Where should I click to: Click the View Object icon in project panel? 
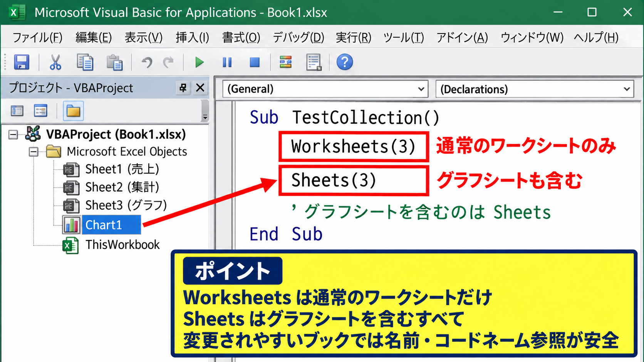tap(40, 111)
